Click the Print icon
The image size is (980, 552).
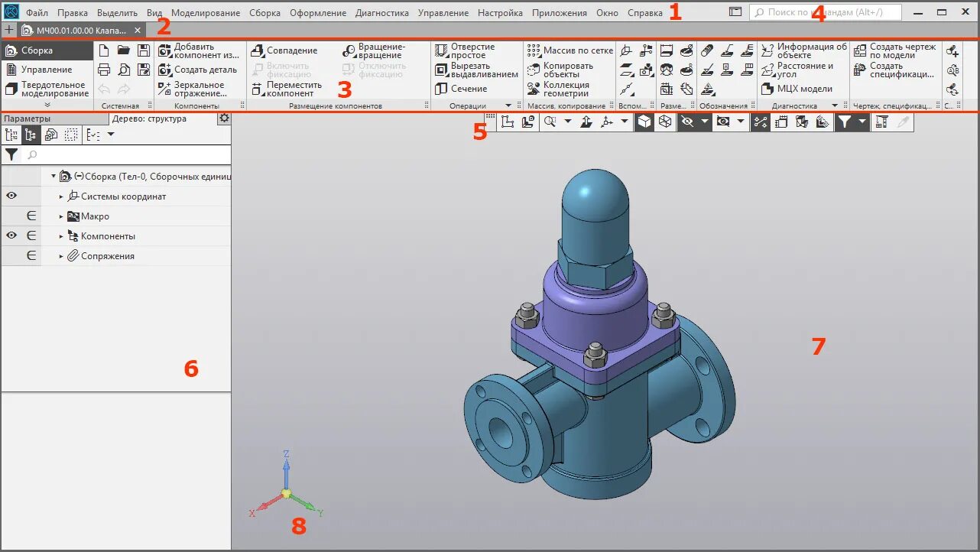point(104,70)
